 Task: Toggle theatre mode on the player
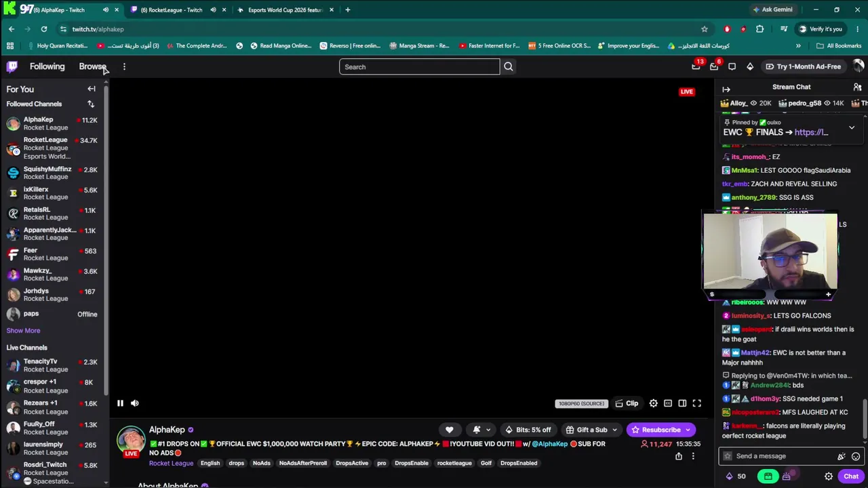pos(682,403)
